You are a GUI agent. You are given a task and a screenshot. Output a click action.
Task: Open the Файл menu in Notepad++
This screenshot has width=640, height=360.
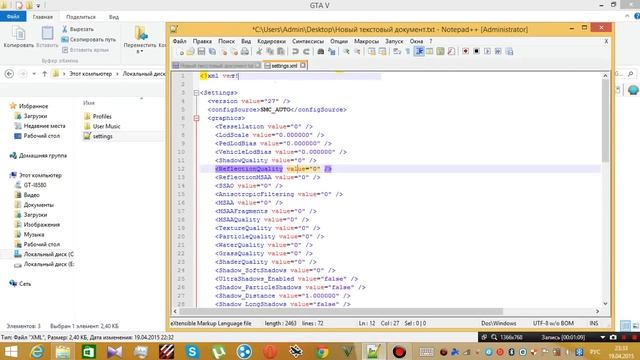[179, 41]
